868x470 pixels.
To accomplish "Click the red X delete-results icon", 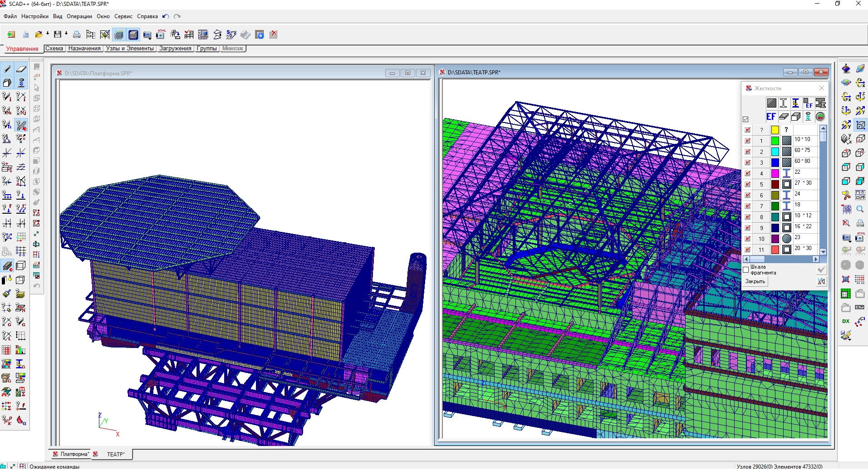I will (x=274, y=34).
